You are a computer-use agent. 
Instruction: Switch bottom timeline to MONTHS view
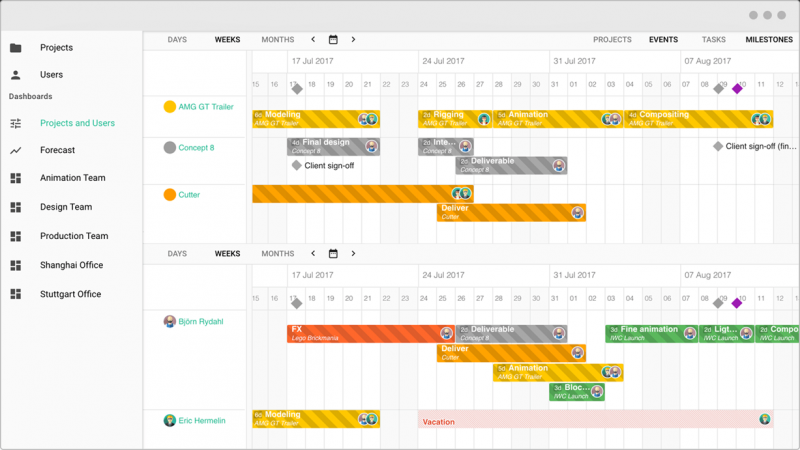[x=278, y=254]
